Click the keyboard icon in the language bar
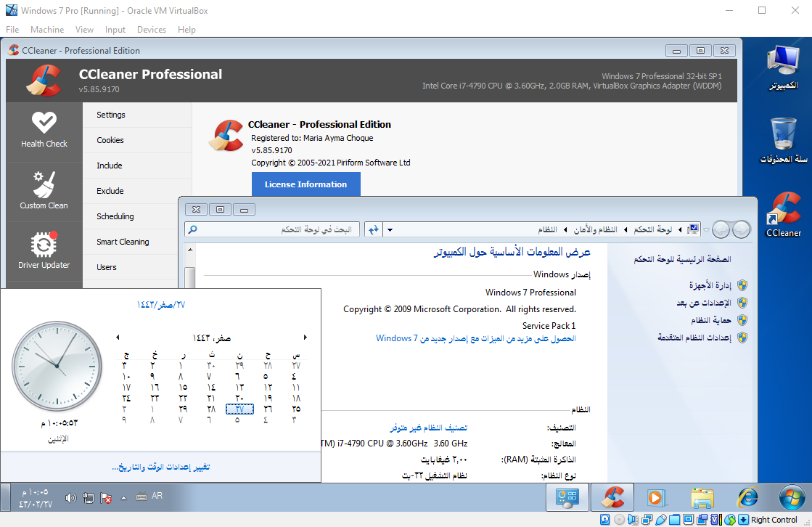This screenshot has height=527, width=812. 142,497
